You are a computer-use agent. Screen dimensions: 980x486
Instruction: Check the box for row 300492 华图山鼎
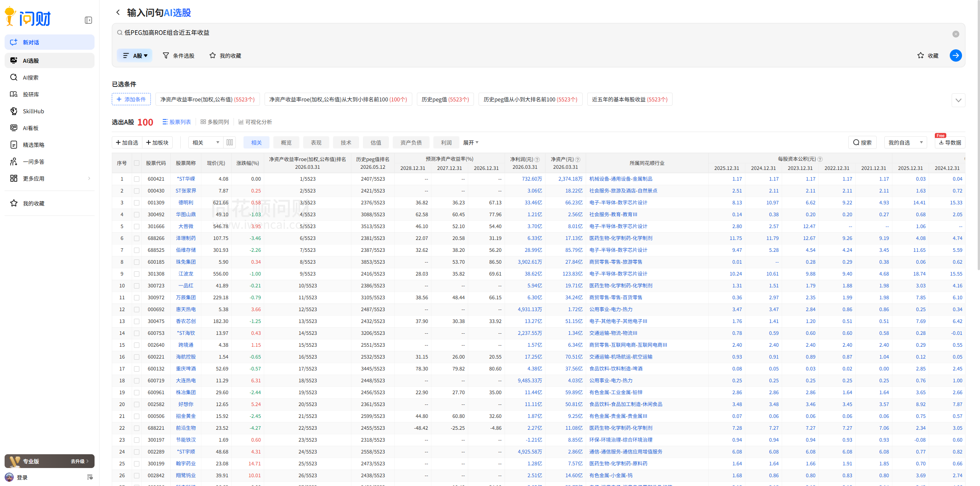(x=137, y=215)
